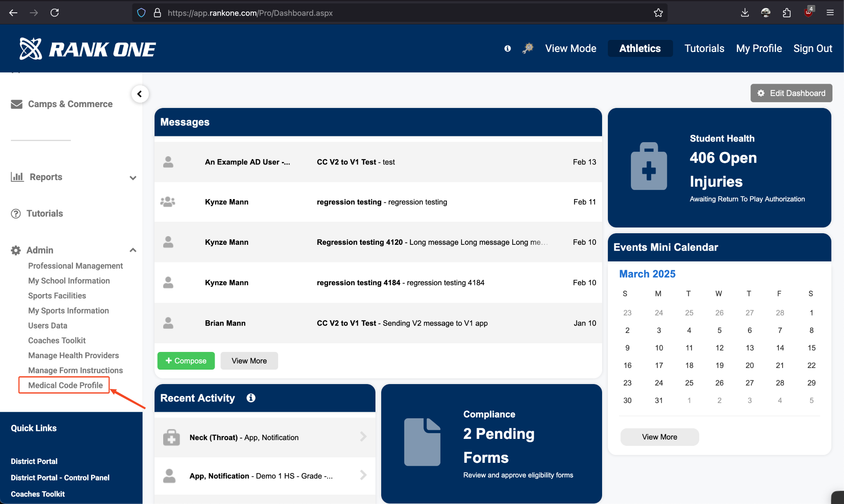The height and width of the screenshot is (504, 844).
Task: Open Manage Health Providers under Admin
Action: pyautogui.click(x=73, y=355)
